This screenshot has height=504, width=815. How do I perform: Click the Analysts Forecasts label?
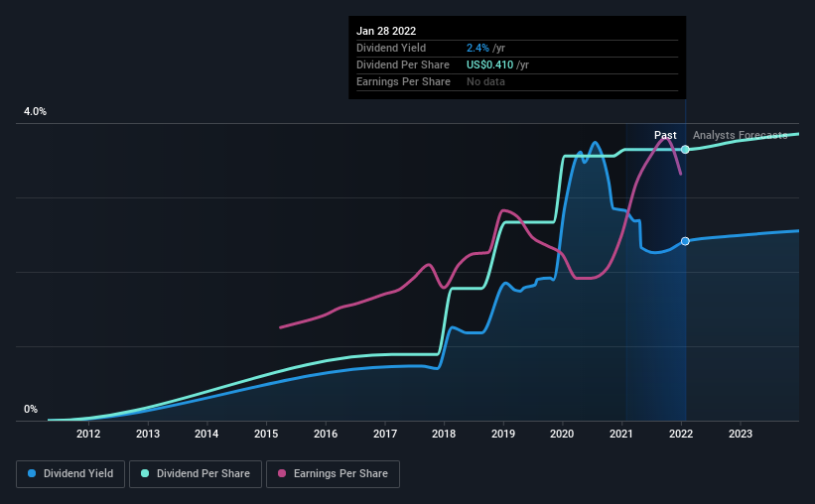[740, 135]
